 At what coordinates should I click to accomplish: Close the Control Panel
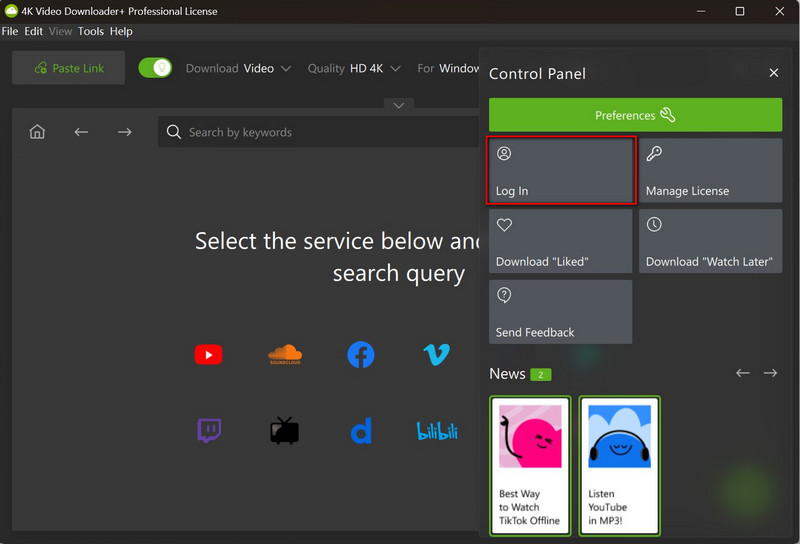pyautogui.click(x=773, y=73)
